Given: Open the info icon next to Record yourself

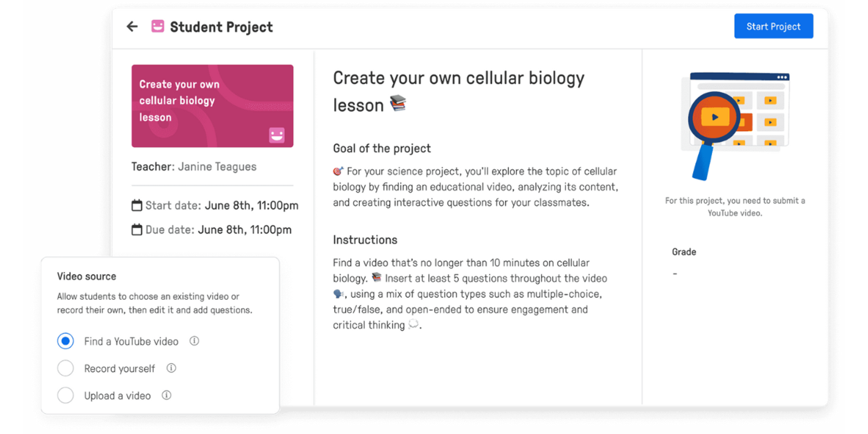Looking at the screenshot, I should click(x=171, y=368).
